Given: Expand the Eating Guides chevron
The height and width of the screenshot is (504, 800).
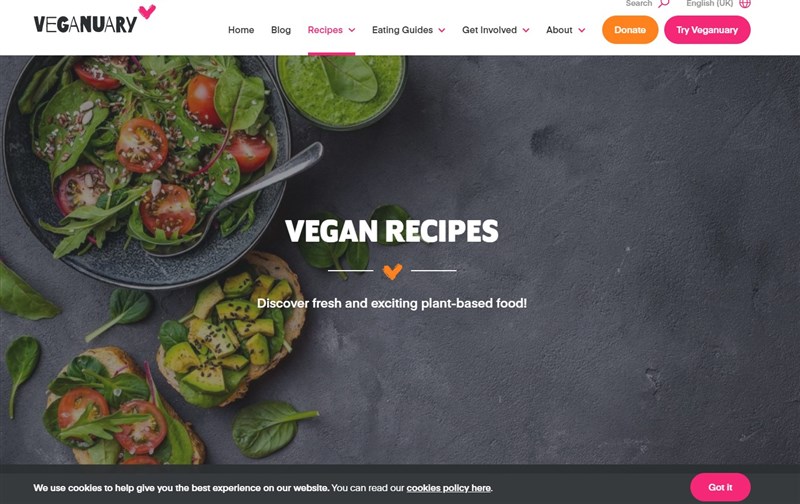Looking at the screenshot, I should (x=442, y=30).
